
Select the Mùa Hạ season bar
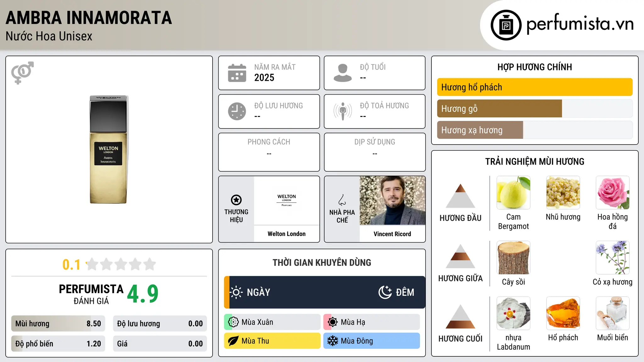372,322
